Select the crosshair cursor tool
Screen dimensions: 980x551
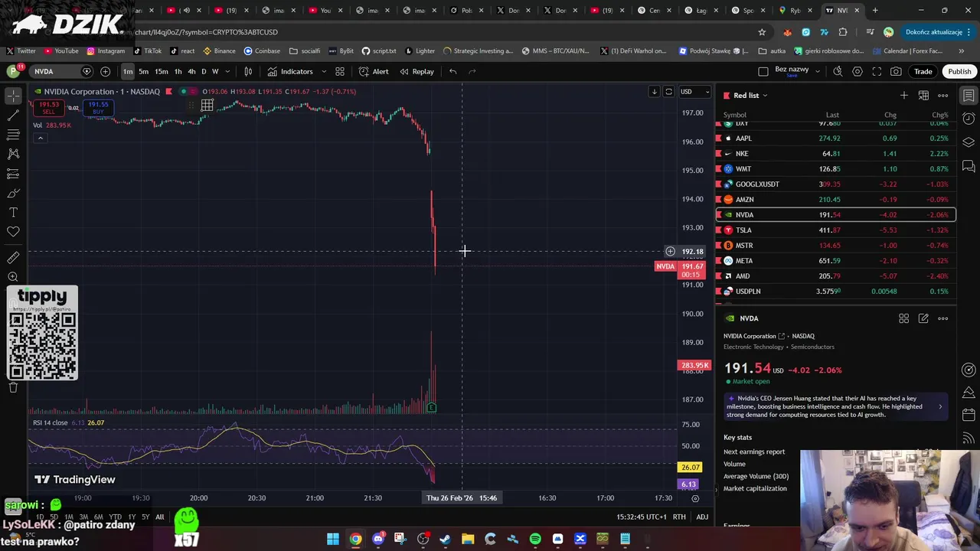(x=13, y=96)
